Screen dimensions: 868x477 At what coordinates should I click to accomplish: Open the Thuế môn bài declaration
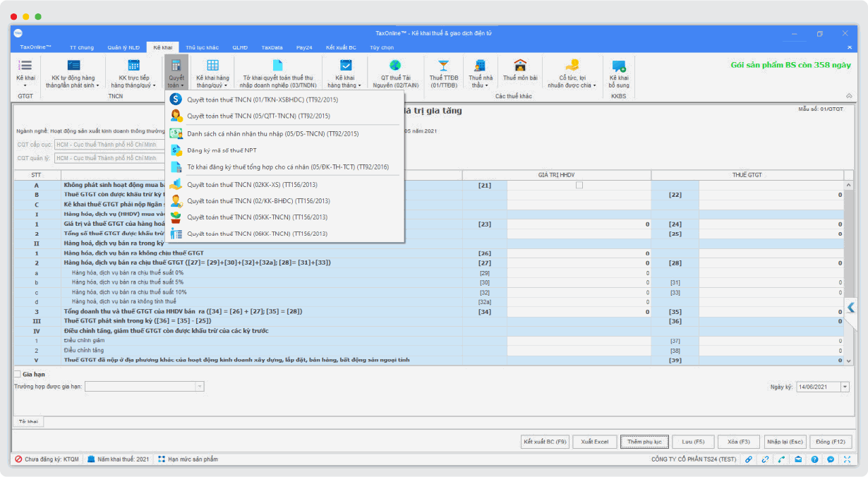click(520, 71)
